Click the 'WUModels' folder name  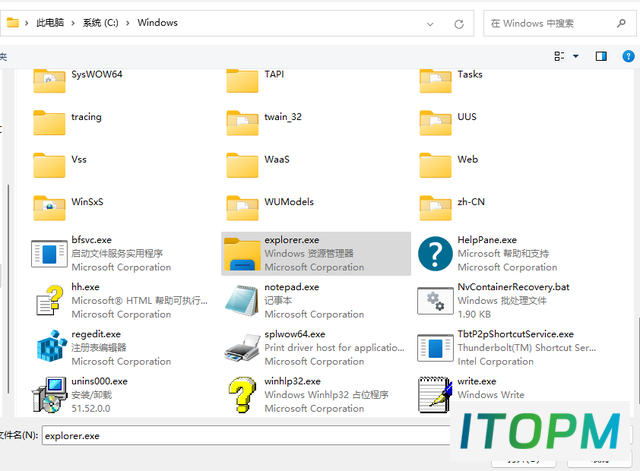click(x=289, y=202)
